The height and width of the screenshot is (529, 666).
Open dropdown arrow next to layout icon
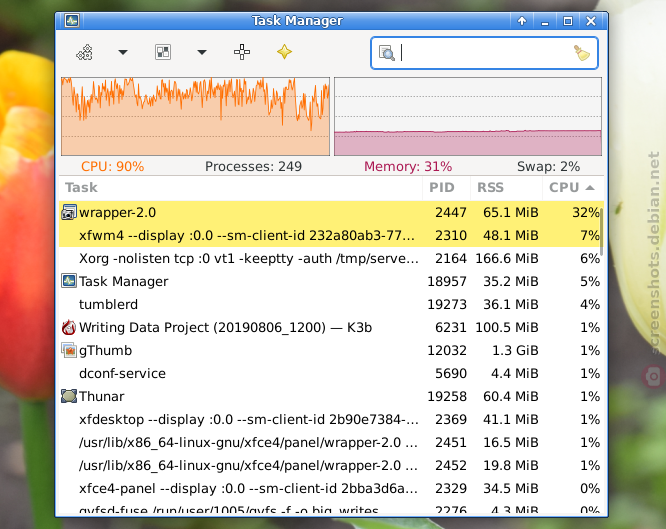pos(202,53)
